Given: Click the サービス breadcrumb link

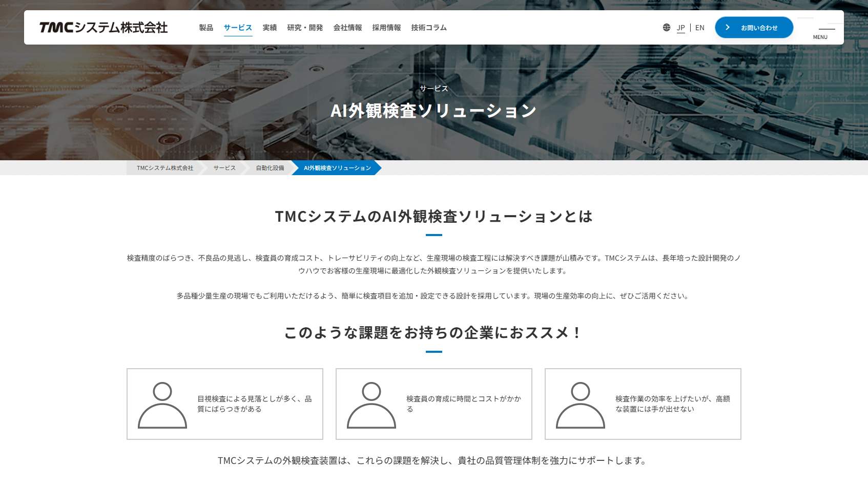Looking at the screenshot, I should click(224, 168).
